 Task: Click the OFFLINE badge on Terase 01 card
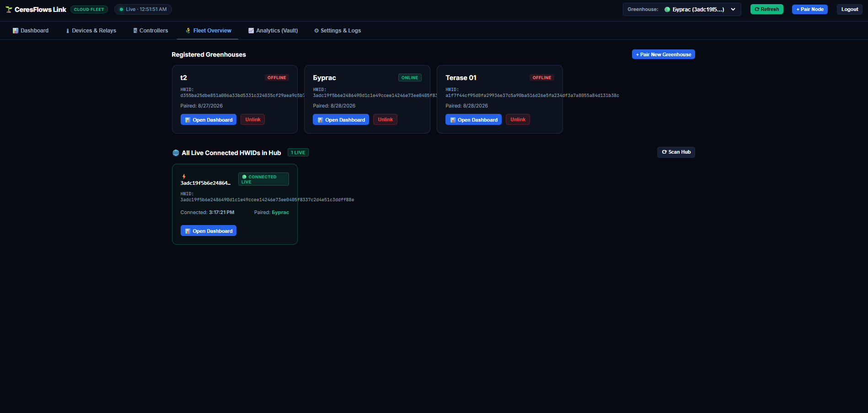[x=542, y=78]
